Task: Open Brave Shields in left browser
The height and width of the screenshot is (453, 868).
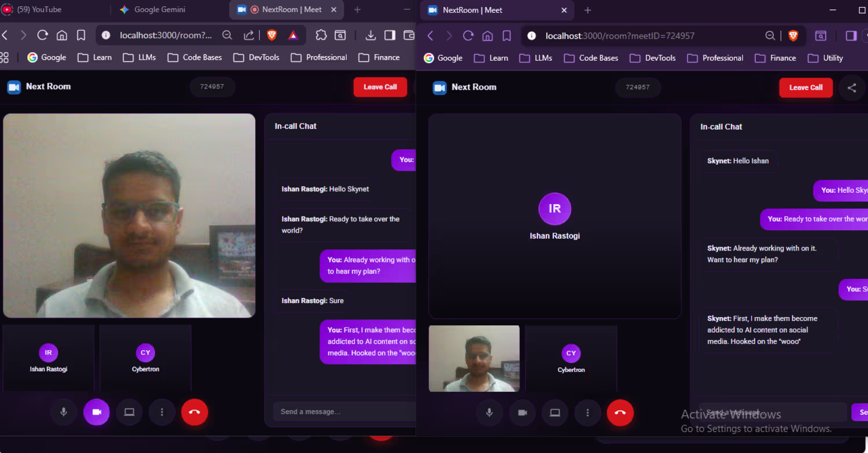Action: pos(272,35)
